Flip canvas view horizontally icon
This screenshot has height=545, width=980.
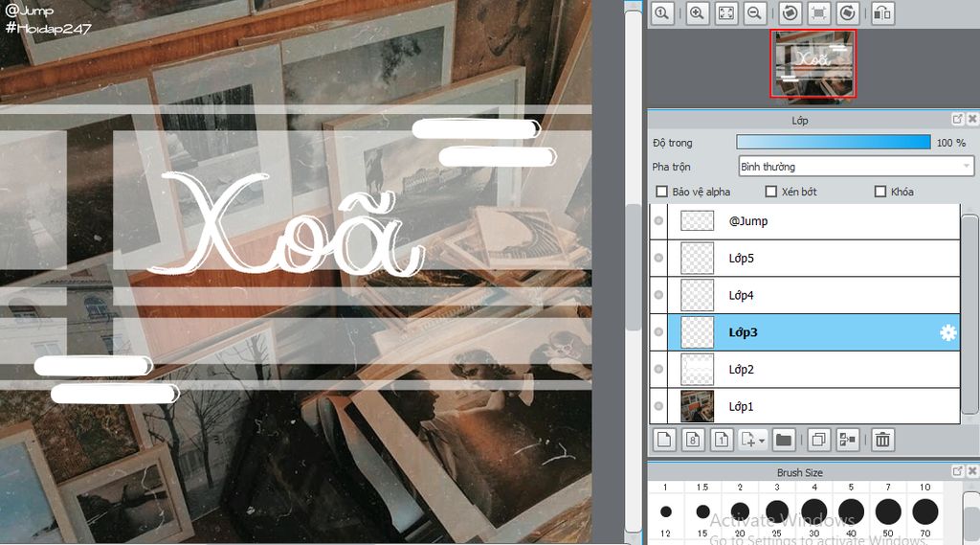pos(882,13)
